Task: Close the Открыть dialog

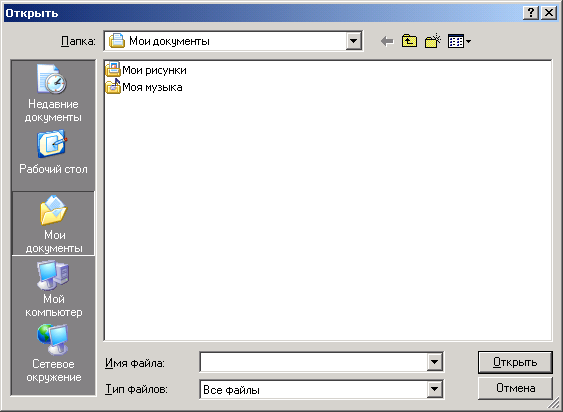Action: [x=549, y=13]
